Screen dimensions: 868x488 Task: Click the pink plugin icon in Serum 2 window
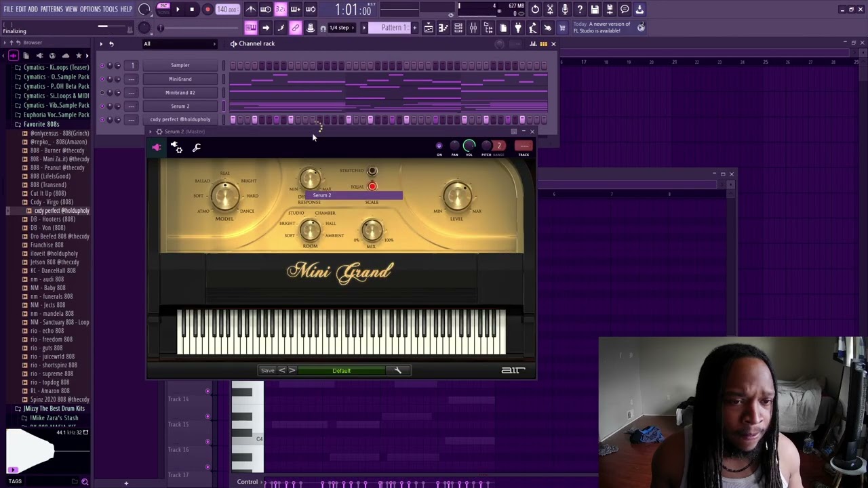pyautogui.click(x=157, y=148)
